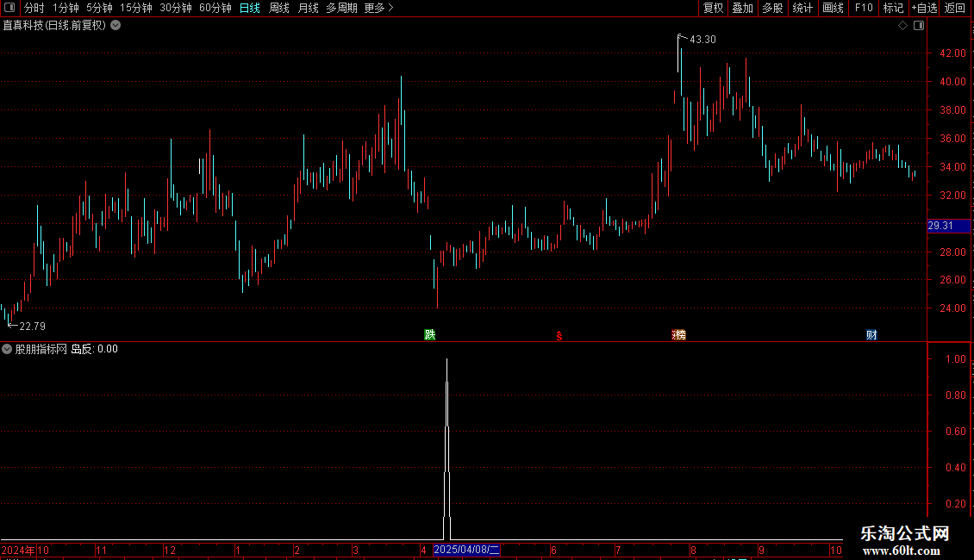Click the 43.30 high price label

click(x=702, y=39)
